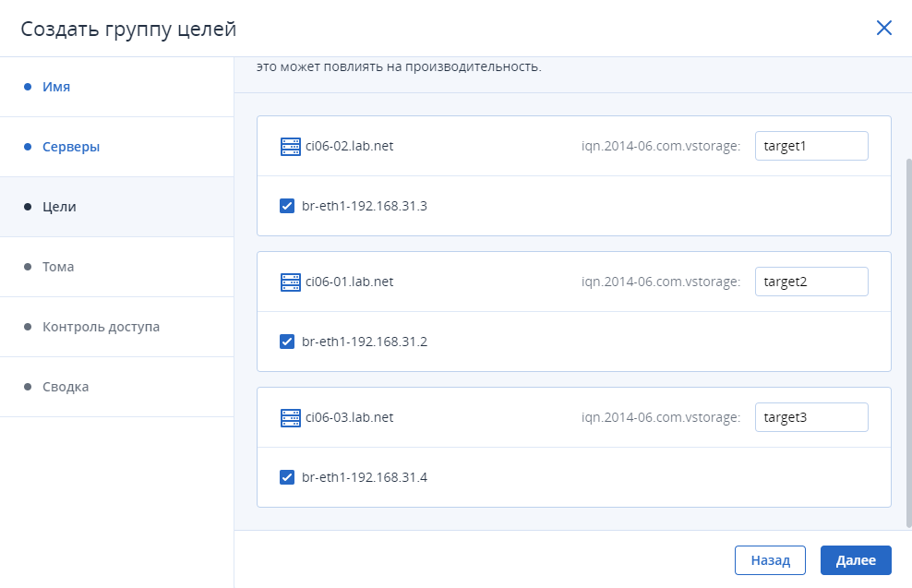Click the iqn prefix beside target1
The height and width of the screenshot is (588, 912).
coord(661,146)
